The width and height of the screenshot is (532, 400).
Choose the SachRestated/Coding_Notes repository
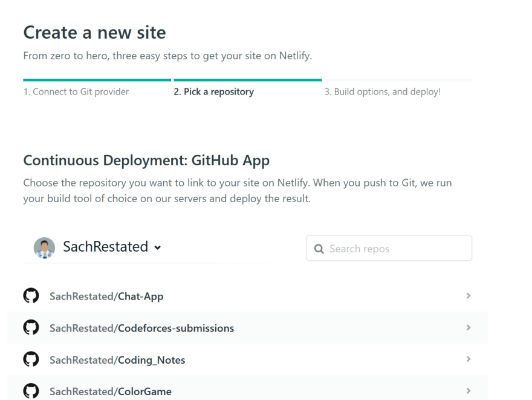click(x=117, y=360)
